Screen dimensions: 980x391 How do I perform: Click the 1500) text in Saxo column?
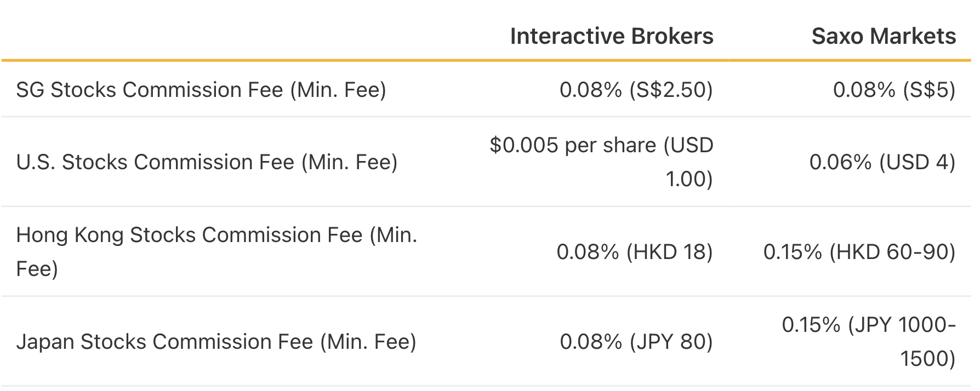[928, 359]
